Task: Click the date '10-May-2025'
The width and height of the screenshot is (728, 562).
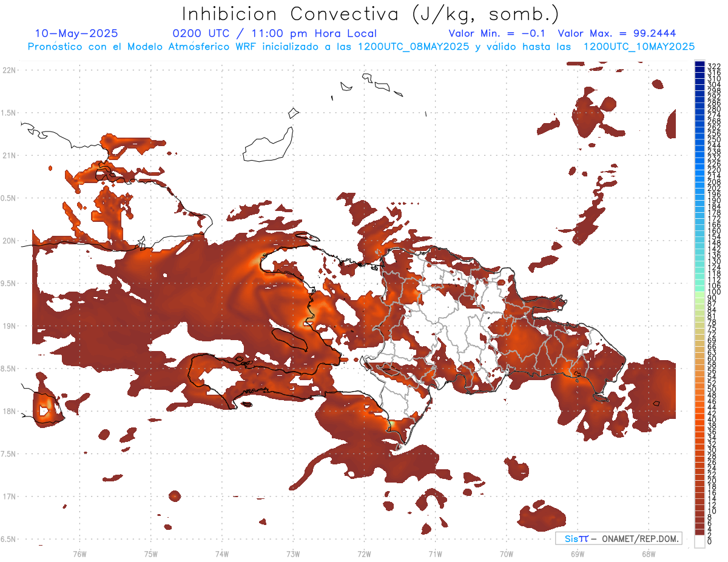Action: (x=76, y=33)
